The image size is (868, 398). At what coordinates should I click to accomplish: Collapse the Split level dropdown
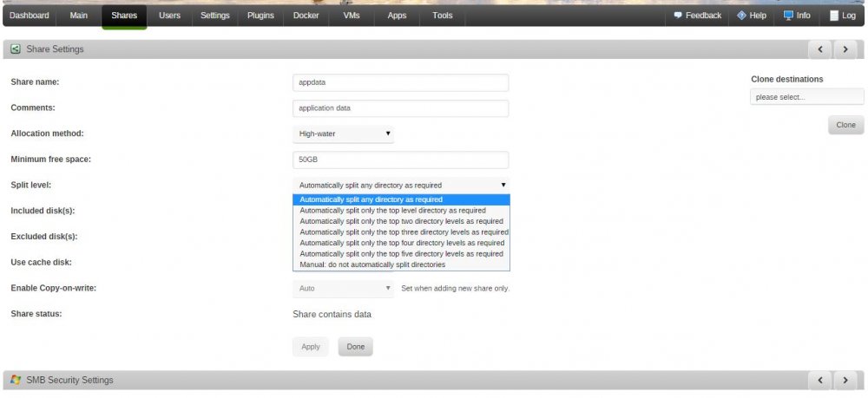click(400, 186)
